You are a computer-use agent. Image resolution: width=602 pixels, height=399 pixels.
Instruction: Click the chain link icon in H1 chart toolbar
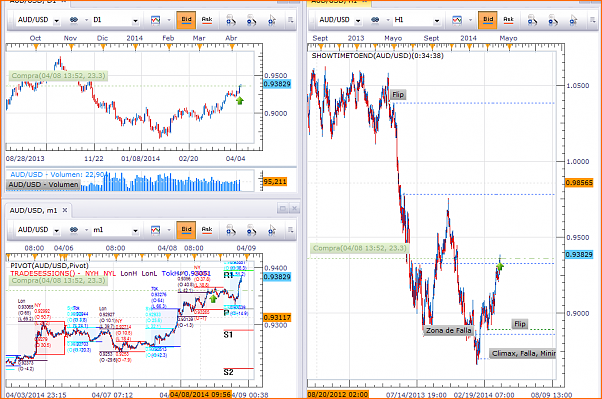(375, 20)
